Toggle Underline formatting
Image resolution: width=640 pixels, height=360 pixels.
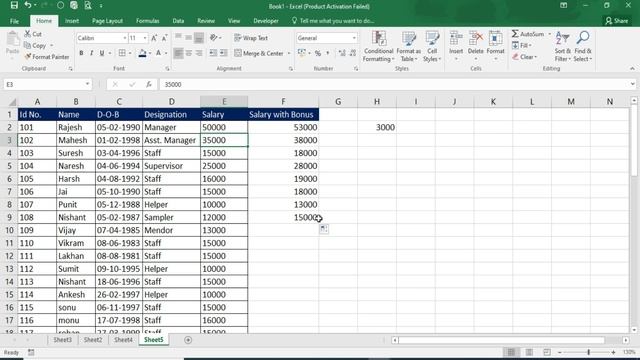pyautogui.click(x=102, y=53)
